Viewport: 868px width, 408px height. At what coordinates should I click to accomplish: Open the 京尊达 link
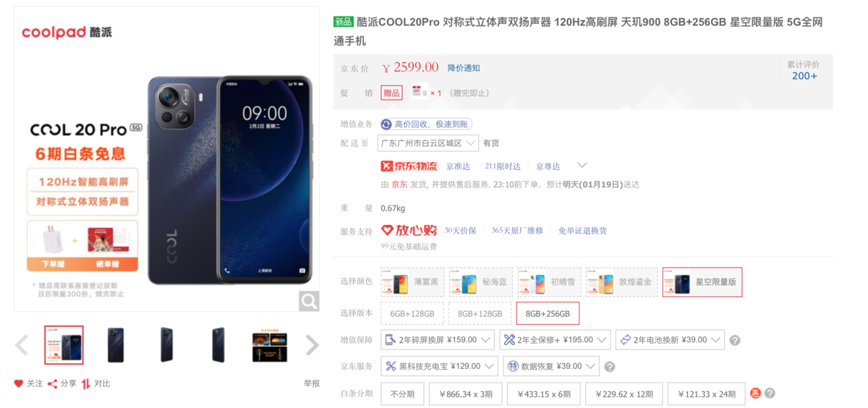[548, 166]
